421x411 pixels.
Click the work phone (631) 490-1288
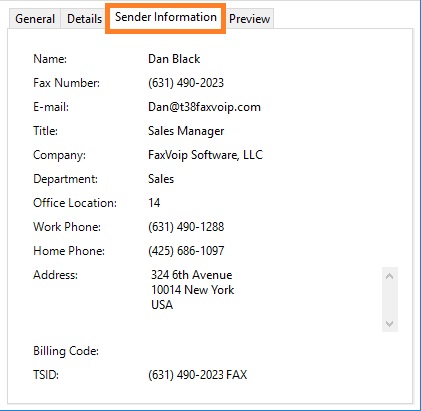point(186,227)
